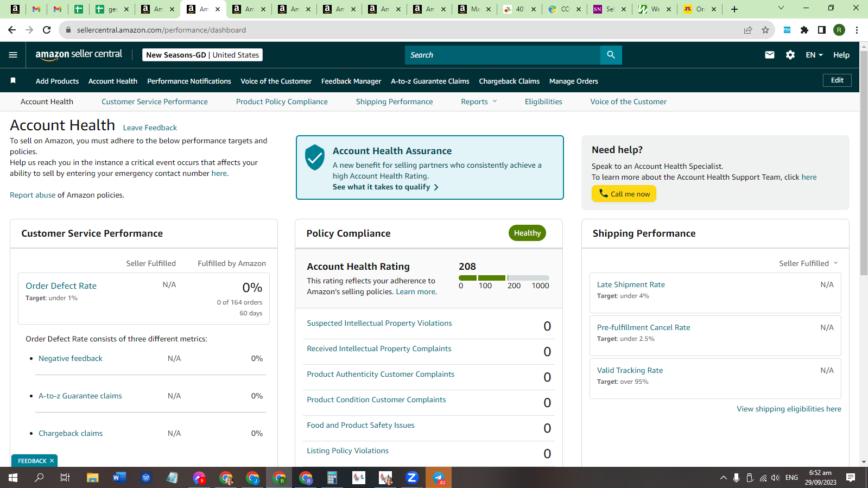Open Chrome three-dot menu

857,30
